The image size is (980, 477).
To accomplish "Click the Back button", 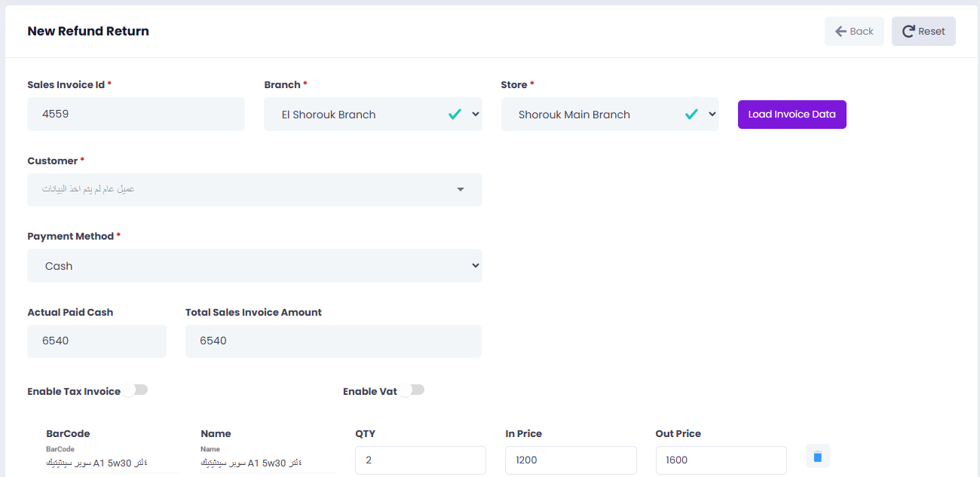I will (x=854, y=32).
